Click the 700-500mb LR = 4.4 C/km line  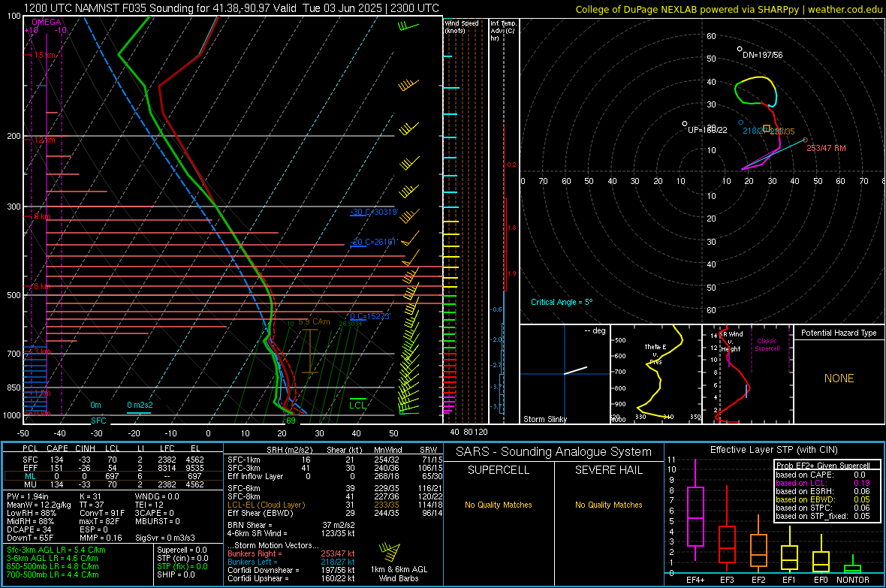53,575
